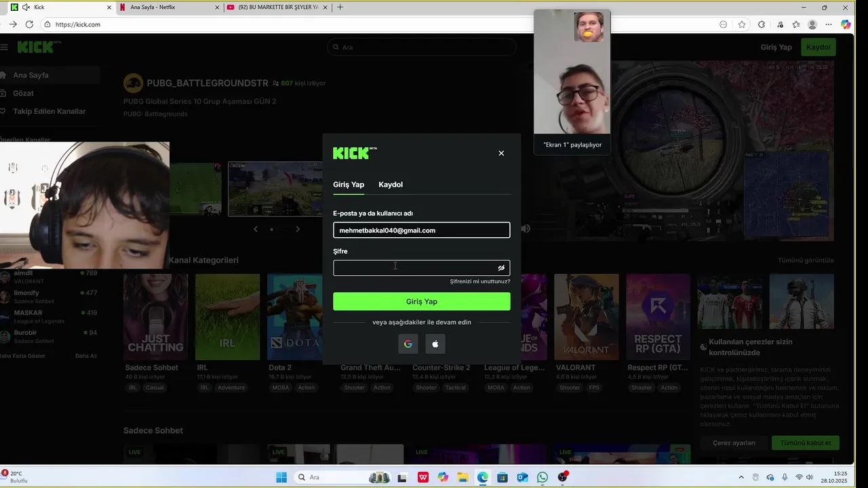Open the limonify channel in sidebar
The width and height of the screenshot is (868, 488).
click(50, 296)
